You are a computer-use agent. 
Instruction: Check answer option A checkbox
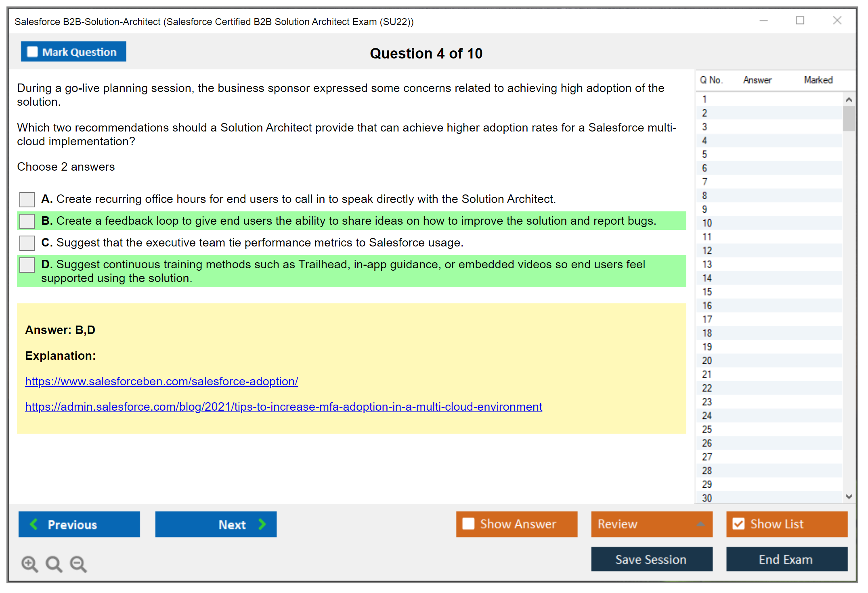(27, 199)
